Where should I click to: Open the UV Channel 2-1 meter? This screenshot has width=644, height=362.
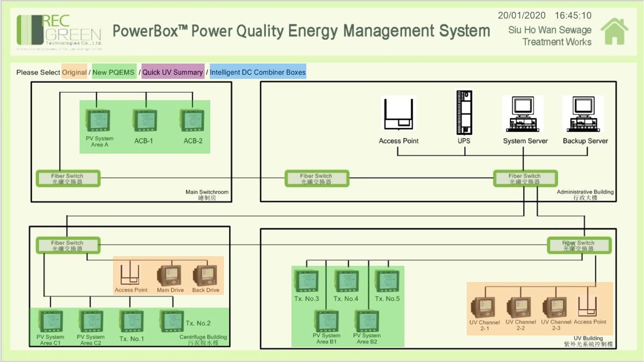click(482, 308)
